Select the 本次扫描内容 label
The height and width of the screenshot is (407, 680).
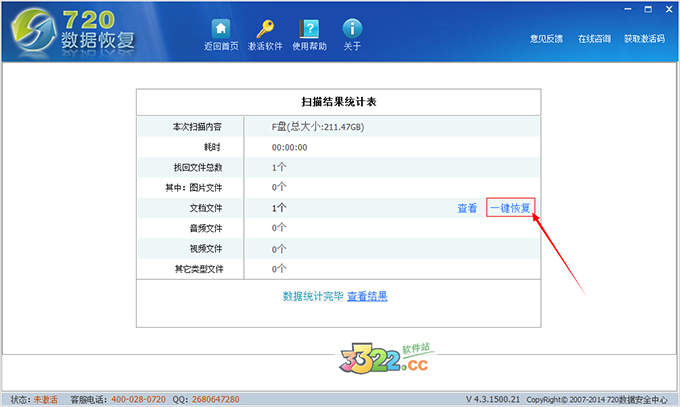[x=197, y=127]
